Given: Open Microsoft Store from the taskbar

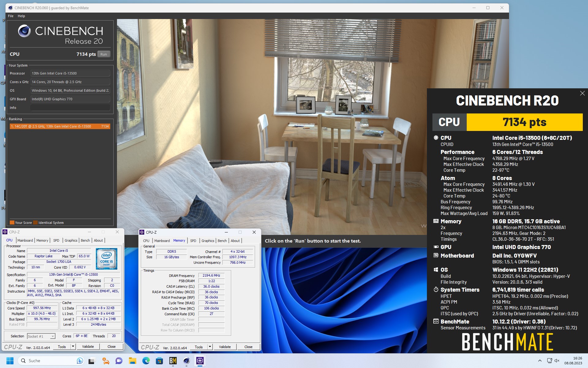Looking at the screenshot, I should (160, 361).
